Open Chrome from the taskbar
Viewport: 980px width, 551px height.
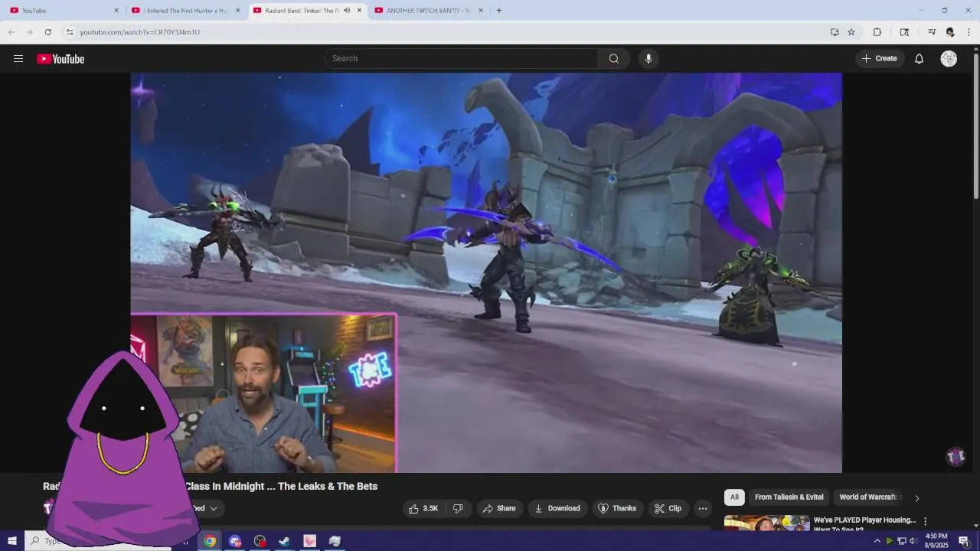[210, 541]
